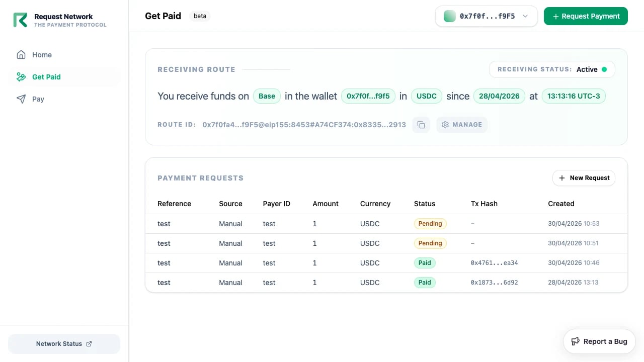Click tx hash 0x4761...ea34
Image resolution: width=644 pixels, height=362 pixels.
click(x=494, y=263)
